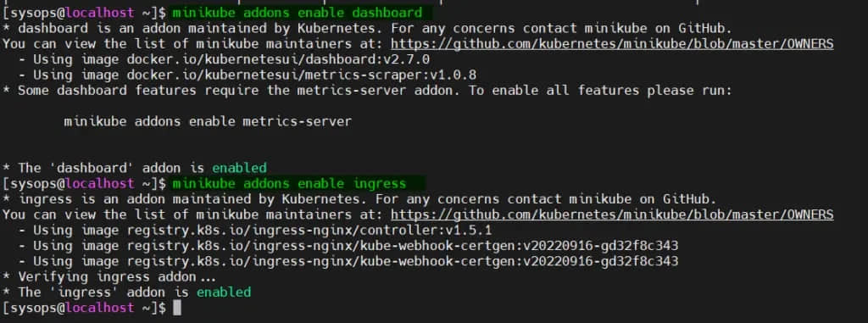Click the 'Verifying ingress addon...' line
The height and width of the screenshot is (323, 868).
point(109,276)
